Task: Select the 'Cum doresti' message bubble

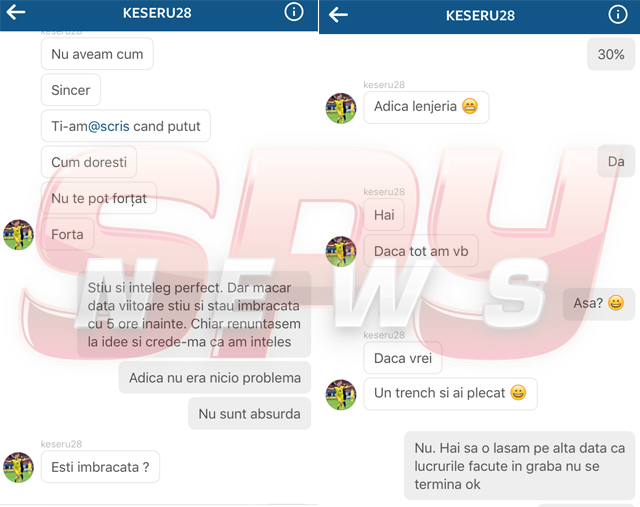Action: (x=89, y=162)
